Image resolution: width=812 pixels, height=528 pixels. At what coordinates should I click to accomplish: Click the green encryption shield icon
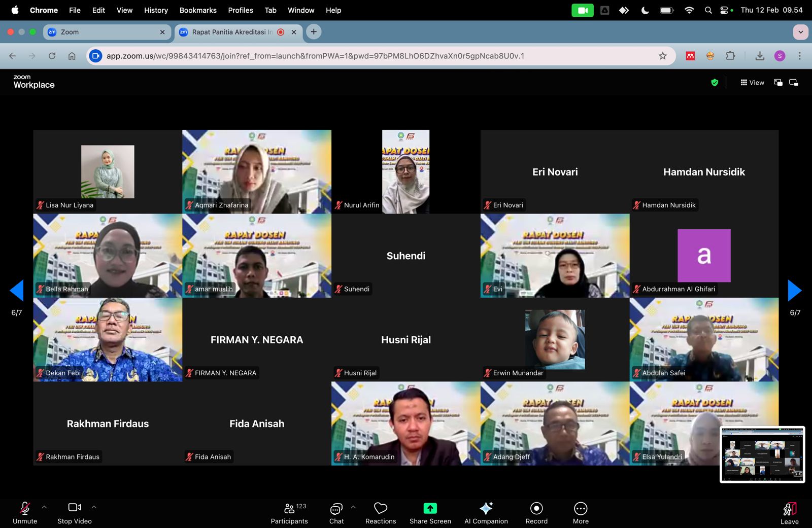tap(715, 83)
